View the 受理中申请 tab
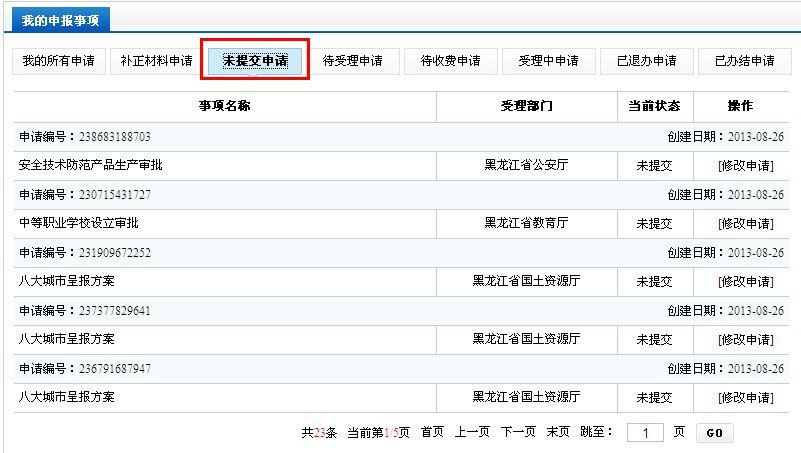The width and height of the screenshot is (801, 453). [x=548, y=61]
